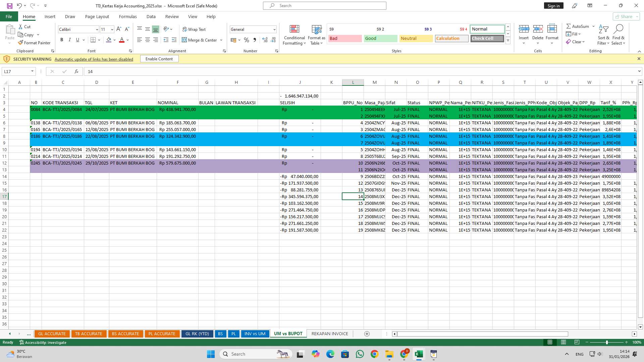Click Sign in at the top right

pos(553,5)
